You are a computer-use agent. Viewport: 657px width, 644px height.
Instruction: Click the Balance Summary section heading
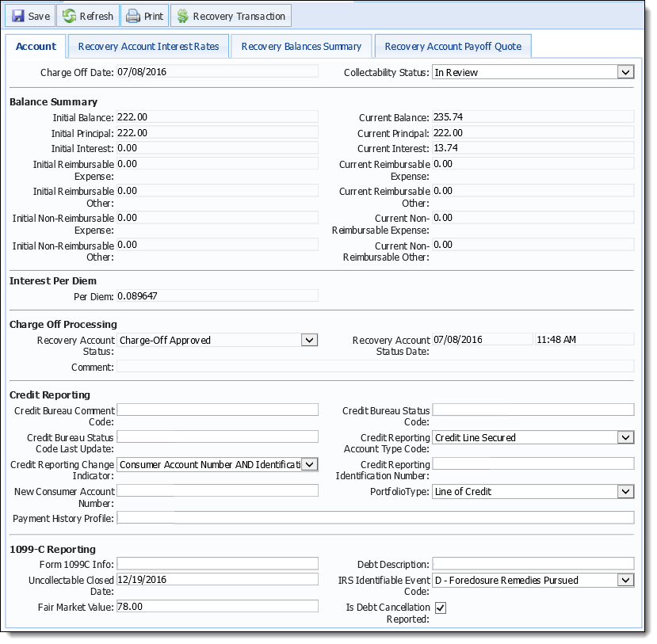point(53,101)
